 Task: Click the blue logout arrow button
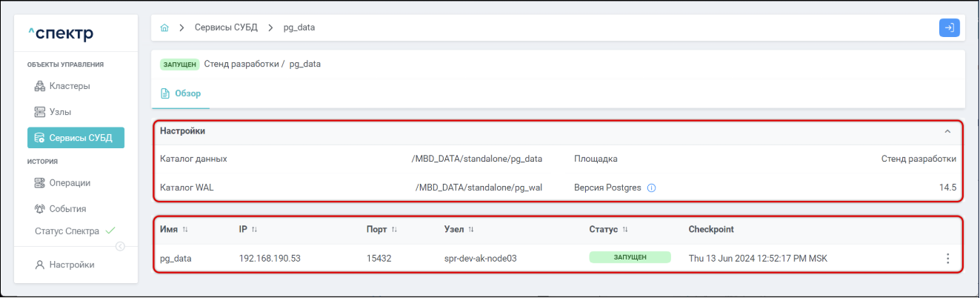(949, 27)
